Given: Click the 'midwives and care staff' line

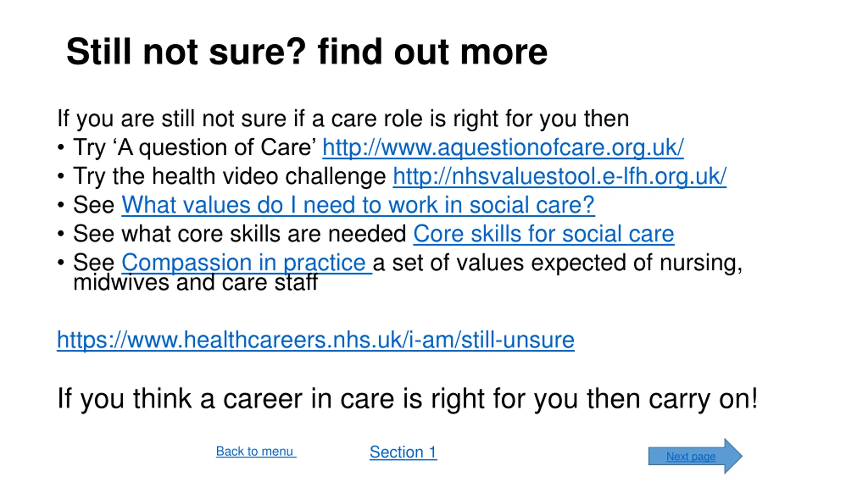Looking at the screenshot, I should 195,283.
